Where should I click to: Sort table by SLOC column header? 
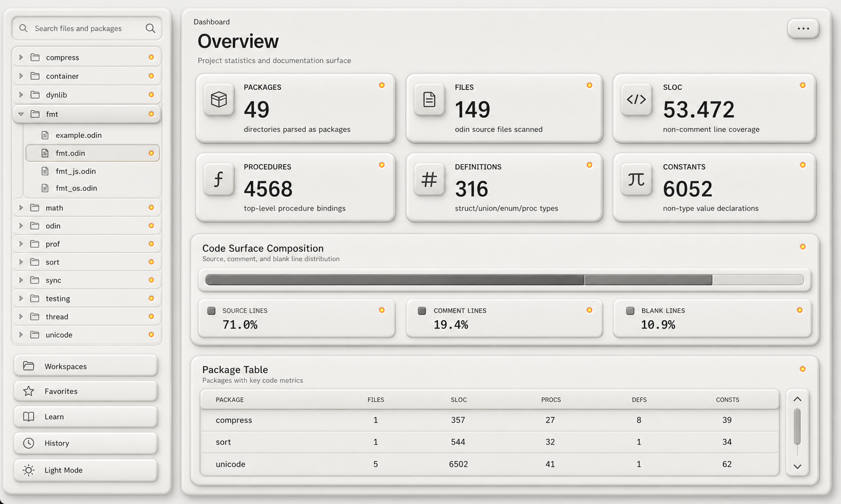(458, 400)
